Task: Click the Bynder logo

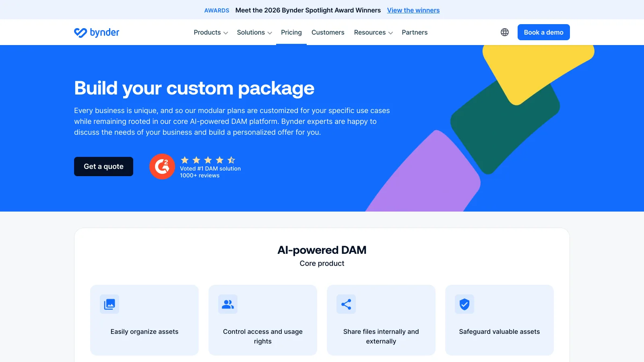Action: [x=97, y=32]
